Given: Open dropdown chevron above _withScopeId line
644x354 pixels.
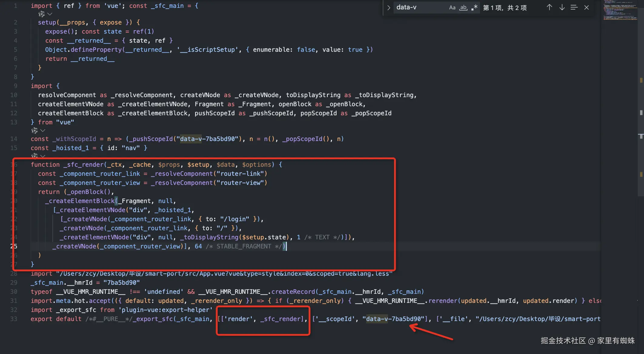Looking at the screenshot, I should [43, 130].
